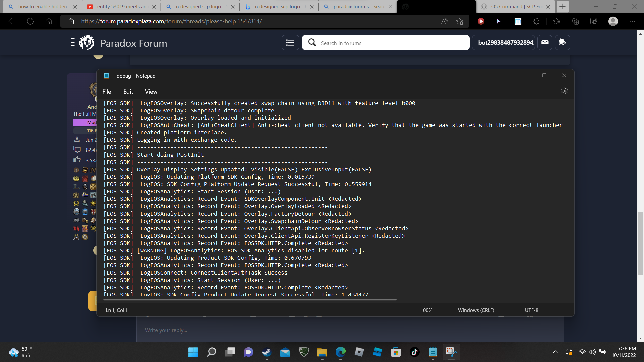Image resolution: width=644 pixels, height=362 pixels.
Task: Click the Paradox Forum logo icon
Action: click(86, 42)
